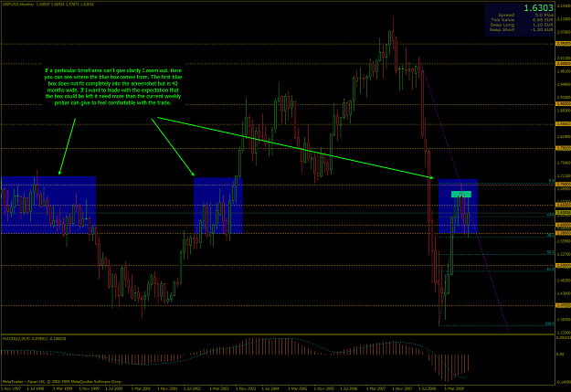Screen dimensions: 571x392
Task: Click the Swap Long label
Action: 502,25
